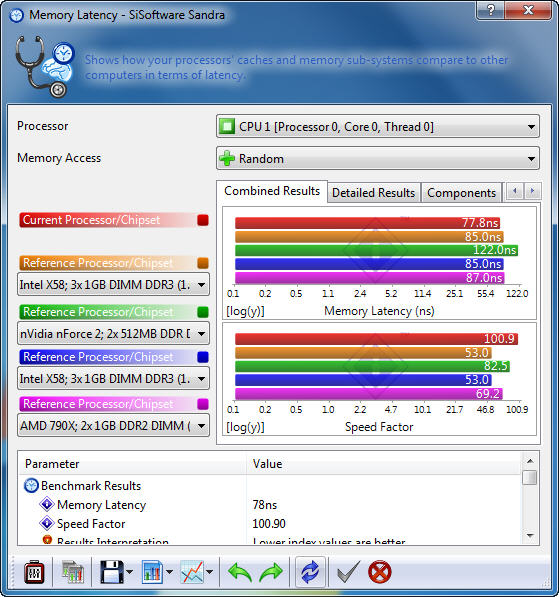Viewport: 559px width, 597px height.
Task: Select the Speed Factor result row
Action: 270,524
